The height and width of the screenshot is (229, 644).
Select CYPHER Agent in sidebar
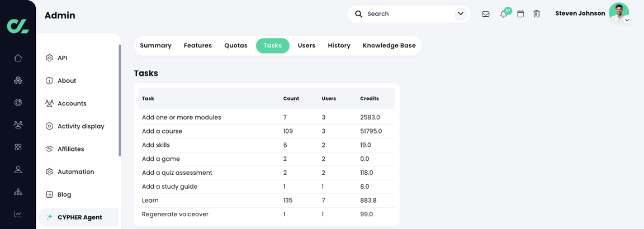[x=79, y=217]
